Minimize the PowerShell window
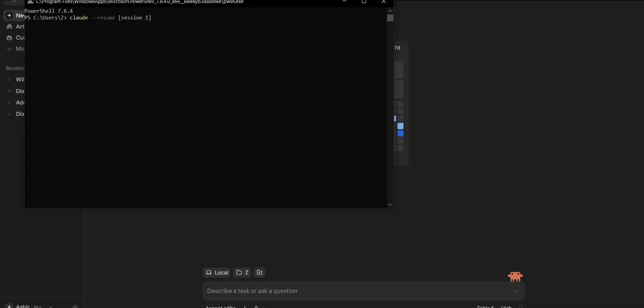Image resolution: width=644 pixels, height=308 pixels. click(345, 2)
